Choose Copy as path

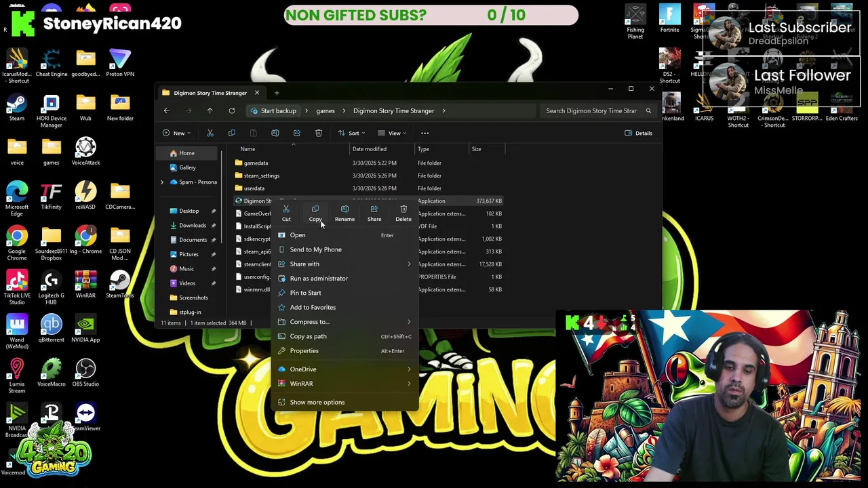[345, 336]
